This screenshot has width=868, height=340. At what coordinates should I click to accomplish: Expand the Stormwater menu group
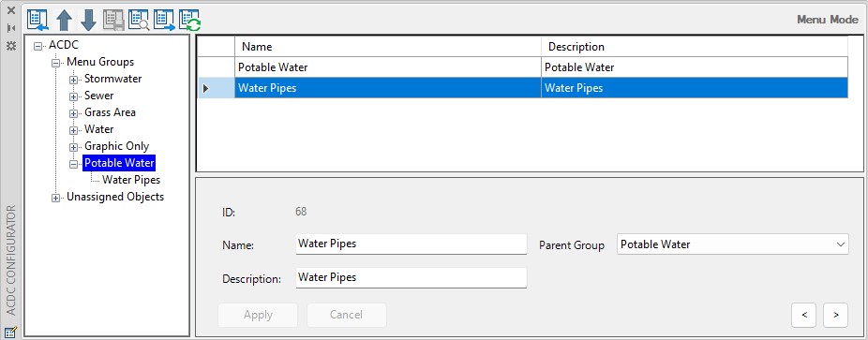pos(73,80)
